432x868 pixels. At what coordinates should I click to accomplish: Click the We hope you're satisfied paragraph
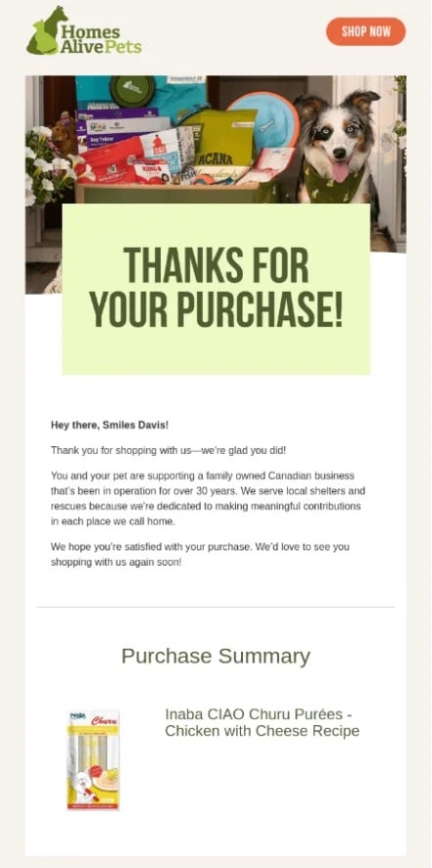click(x=200, y=554)
